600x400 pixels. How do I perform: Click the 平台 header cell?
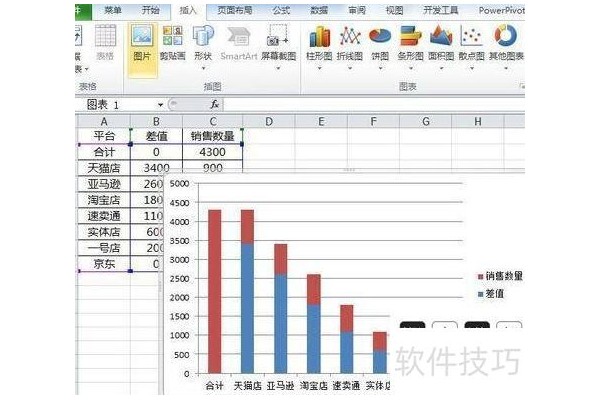104,136
